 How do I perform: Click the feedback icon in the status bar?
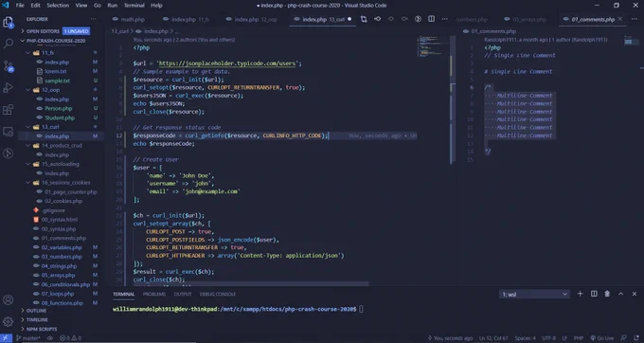[624, 338]
